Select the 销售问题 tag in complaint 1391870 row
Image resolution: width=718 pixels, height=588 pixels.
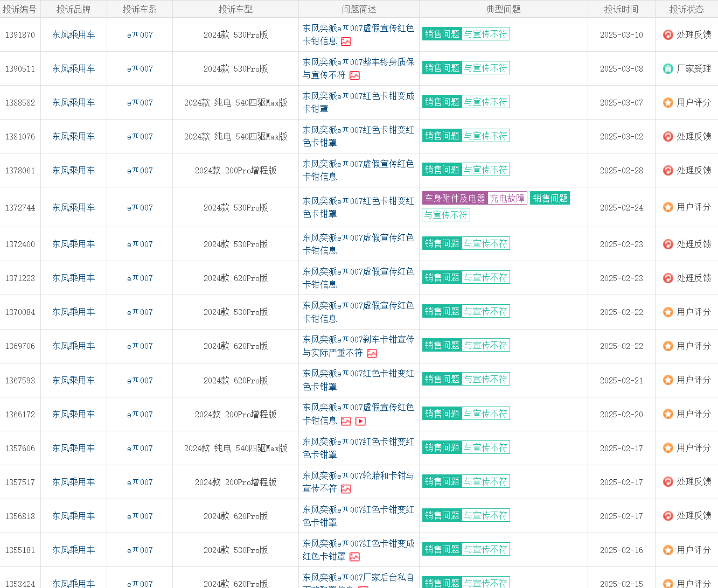(x=442, y=33)
